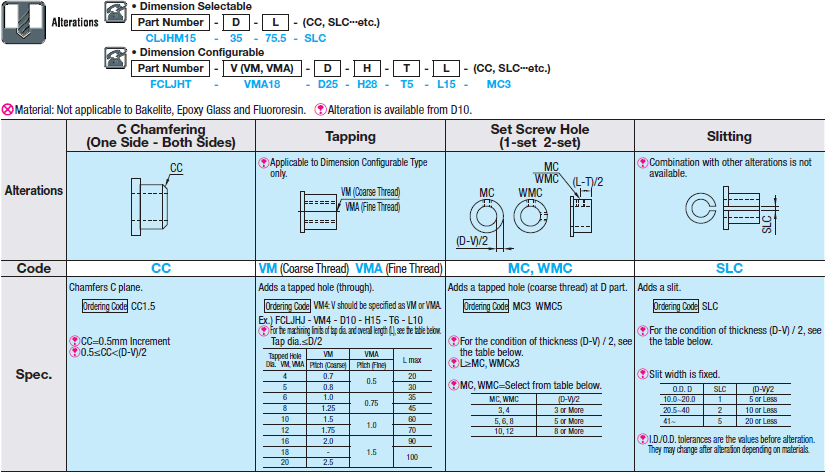
Task: Click the 0.75 pitch cell in the VMA column
Action: [371, 403]
